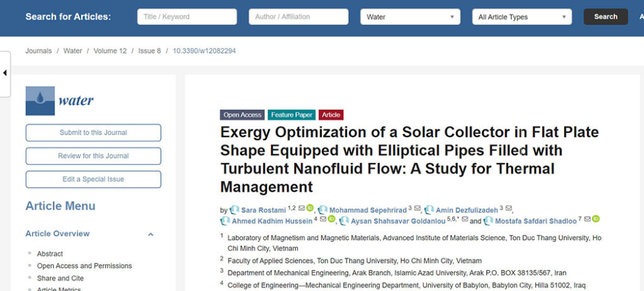
Task: Open the DOI 10.3390/w12082294 breadcrumb link
Action: [204, 51]
